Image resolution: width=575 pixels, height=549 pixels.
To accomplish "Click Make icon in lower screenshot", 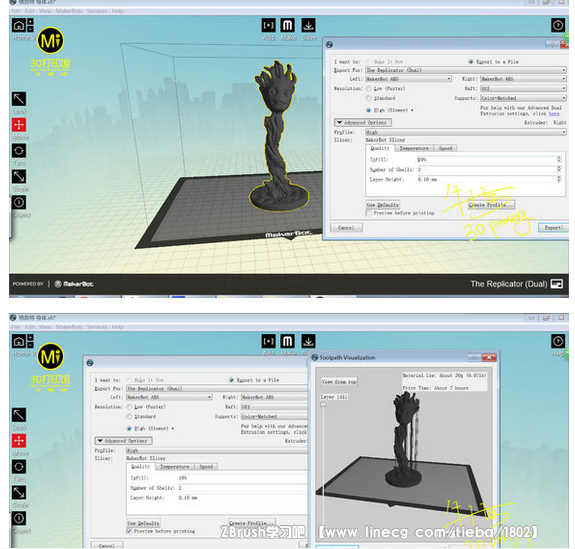I will (x=288, y=341).
